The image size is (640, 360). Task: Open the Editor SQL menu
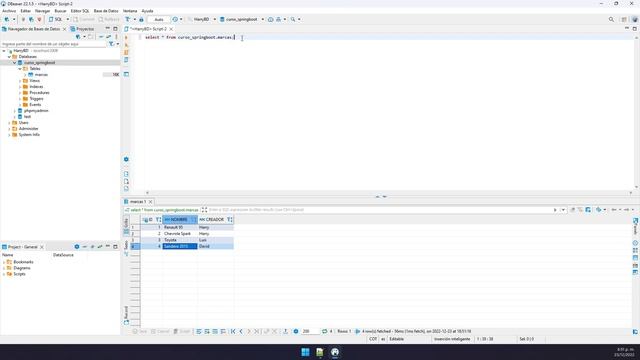click(80, 11)
